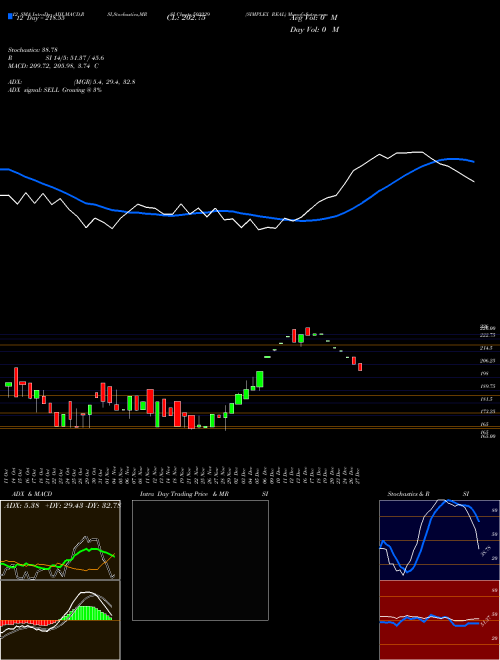500x660 pixels.
Task: Click the CL: 202.75 closing price text
Action: [186, 18]
